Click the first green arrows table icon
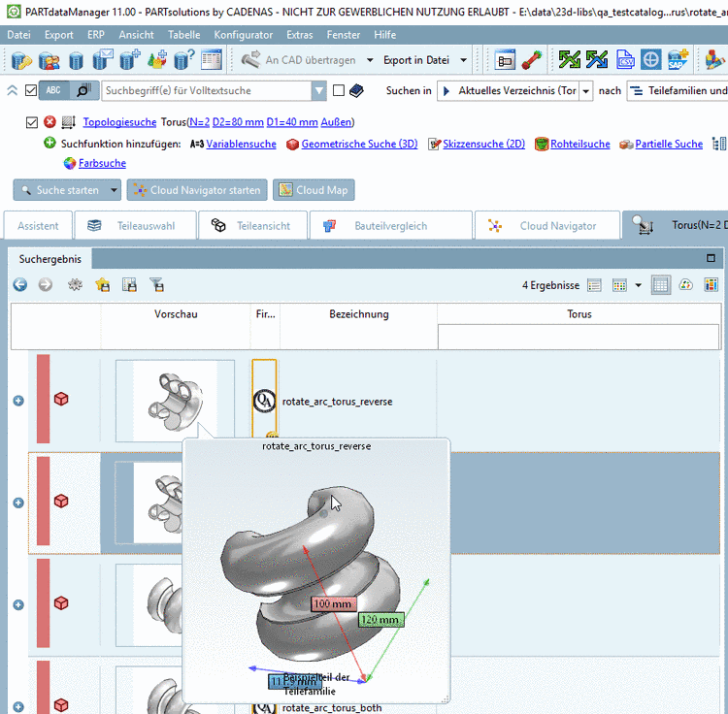Viewport: 728px width, 714px height. pos(569,60)
